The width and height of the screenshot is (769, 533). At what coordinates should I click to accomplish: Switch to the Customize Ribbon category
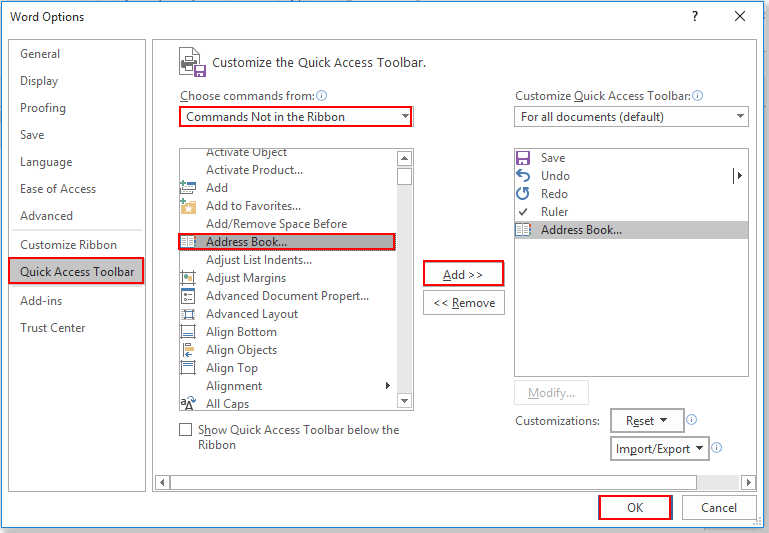coord(68,245)
